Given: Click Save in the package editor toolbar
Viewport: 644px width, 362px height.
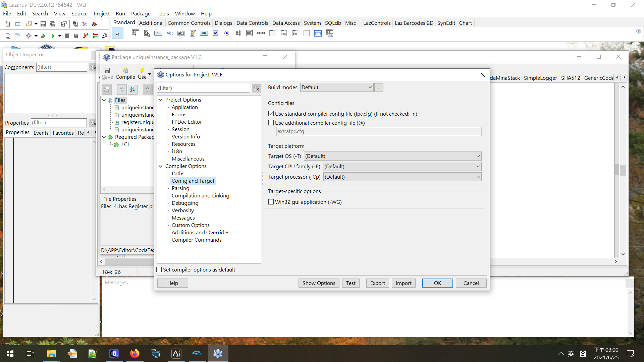Looking at the screenshot, I should click(x=107, y=73).
